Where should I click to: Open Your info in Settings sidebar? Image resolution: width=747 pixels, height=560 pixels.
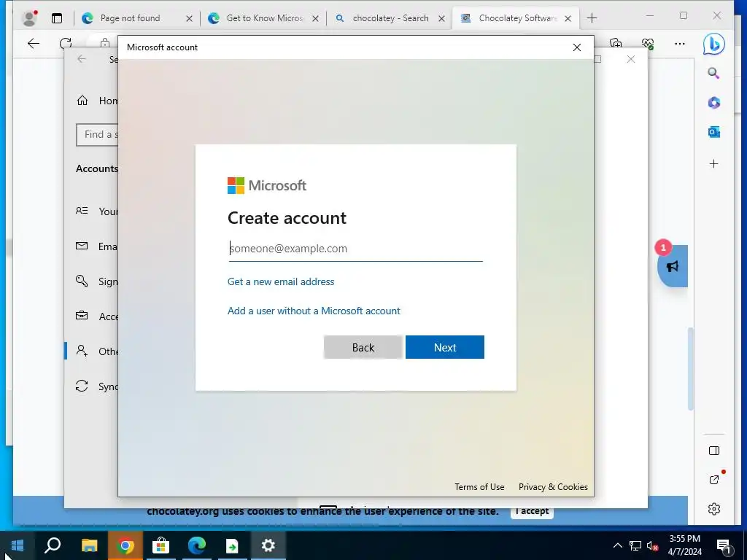(x=97, y=211)
